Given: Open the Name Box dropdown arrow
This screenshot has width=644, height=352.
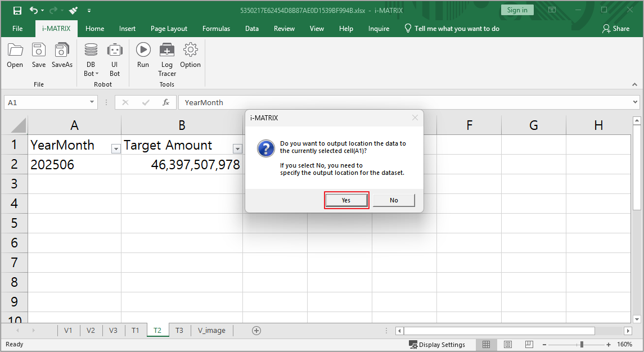Looking at the screenshot, I should (92, 102).
